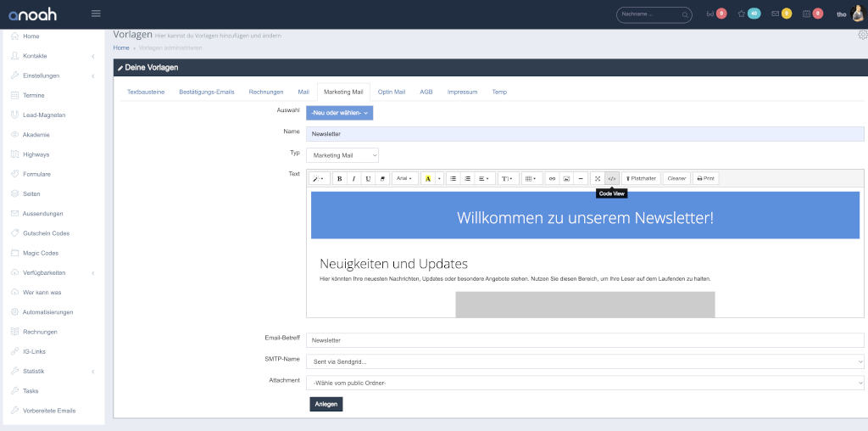Insert a link with the chain icon

(x=552, y=178)
